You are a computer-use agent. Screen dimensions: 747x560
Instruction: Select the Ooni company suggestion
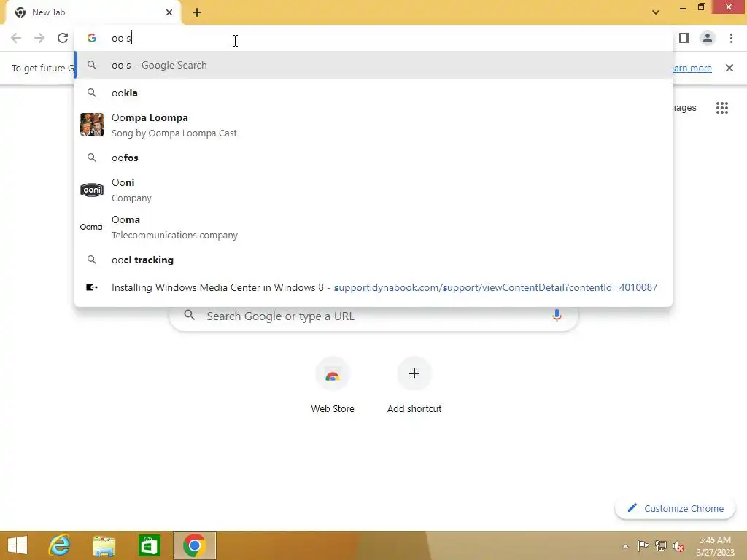point(373,190)
